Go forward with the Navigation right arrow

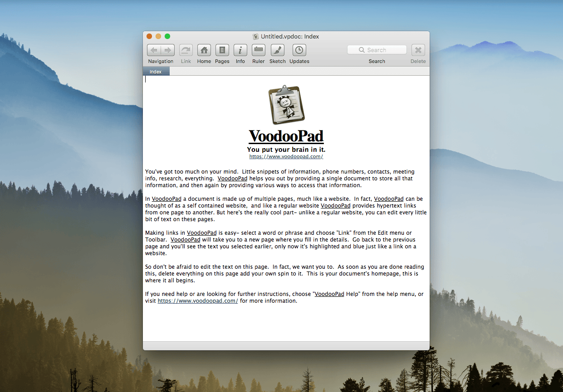(x=168, y=50)
